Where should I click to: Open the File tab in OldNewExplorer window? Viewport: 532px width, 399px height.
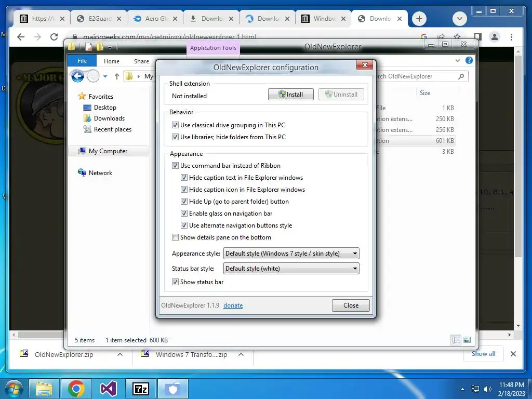[82, 61]
